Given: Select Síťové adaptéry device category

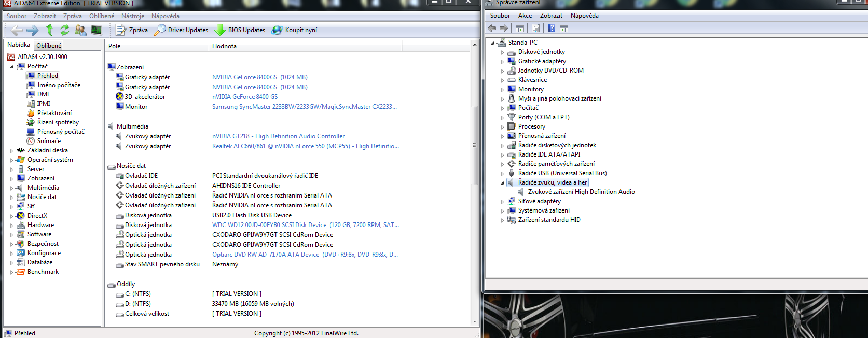Looking at the screenshot, I should (x=539, y=201).
